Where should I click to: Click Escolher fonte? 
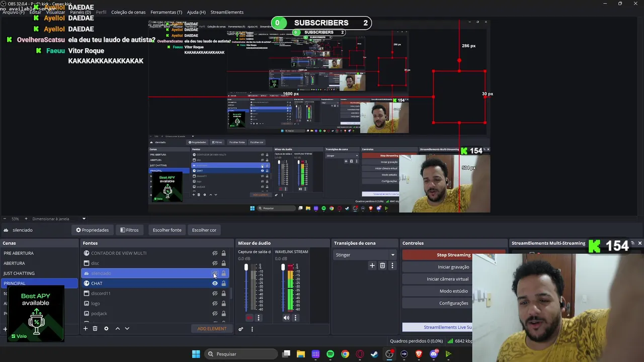167,230
